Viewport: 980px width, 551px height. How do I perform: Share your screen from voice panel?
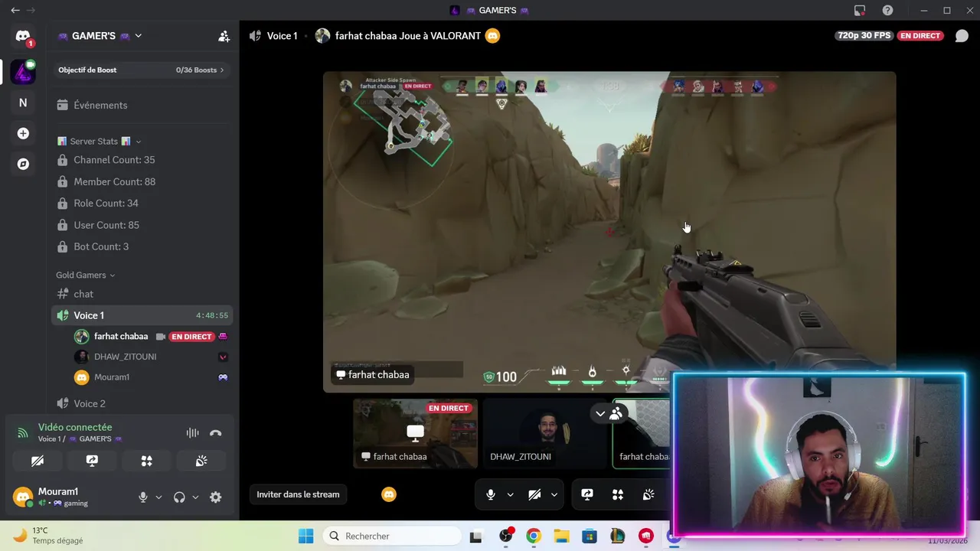pos(92,461)
